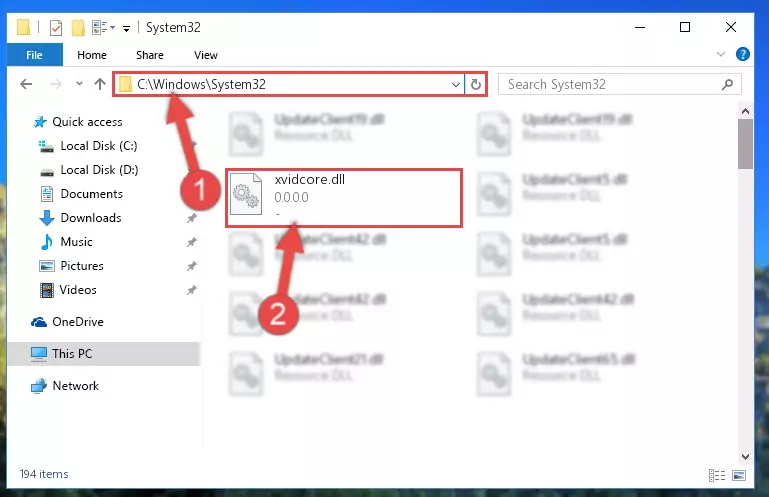769x497 pixels.
Task: Click the Search System32 box
Action: [619, 84]
